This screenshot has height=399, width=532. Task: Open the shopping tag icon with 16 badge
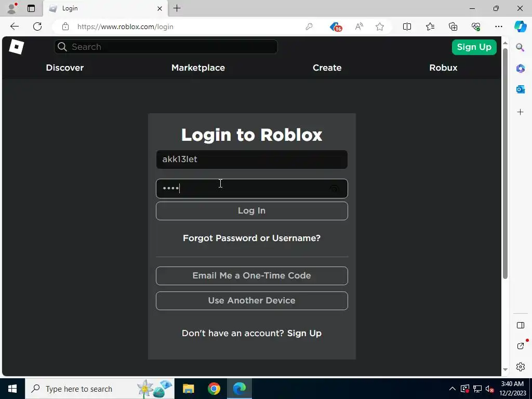tap(336, 27)
